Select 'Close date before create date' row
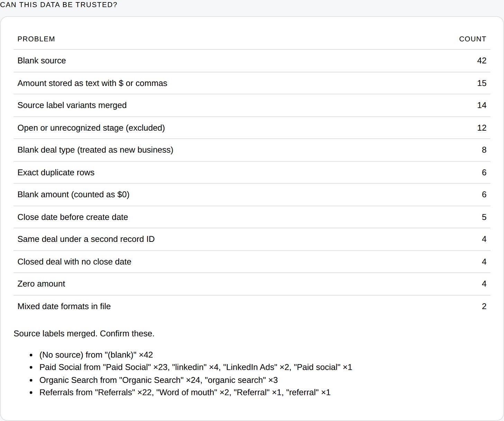The width and height of the screenshot is (504, 421). pos(252,217)
